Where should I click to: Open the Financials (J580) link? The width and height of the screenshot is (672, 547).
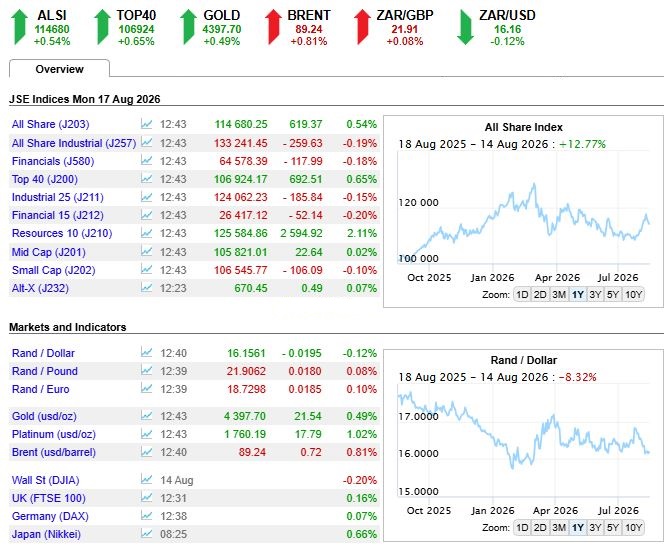(x=53, y=161)
